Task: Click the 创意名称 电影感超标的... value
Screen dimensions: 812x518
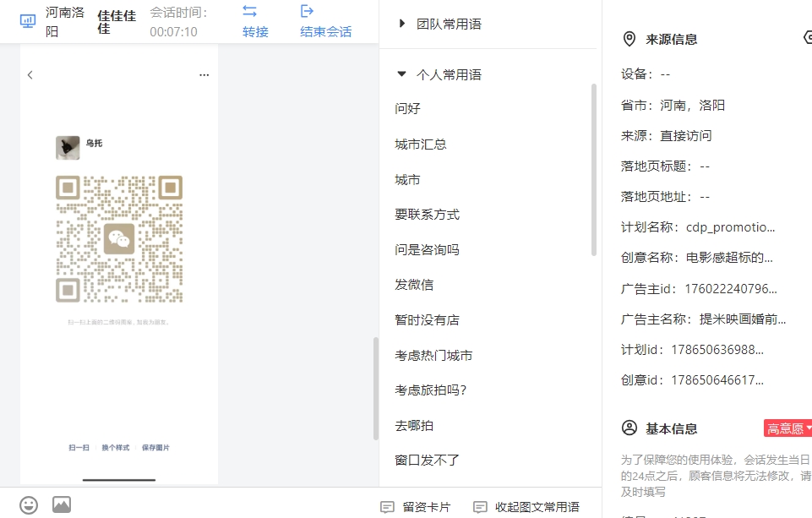Action: tap(729, 258)
